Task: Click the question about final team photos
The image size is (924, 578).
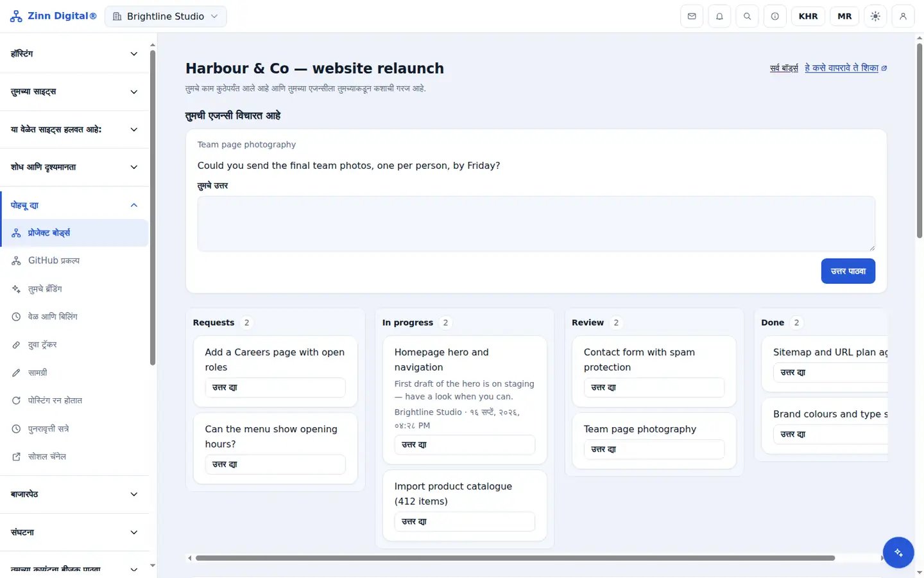Action: pyautogui.click(x=349, y=166)
